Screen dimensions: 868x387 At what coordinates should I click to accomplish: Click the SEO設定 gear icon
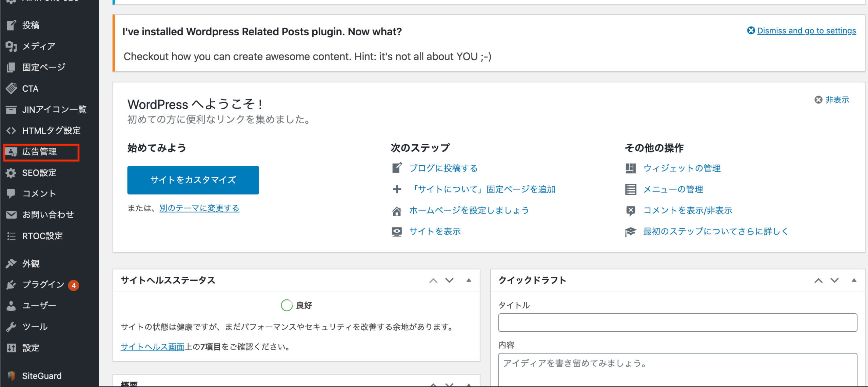[x=11, y=173]
